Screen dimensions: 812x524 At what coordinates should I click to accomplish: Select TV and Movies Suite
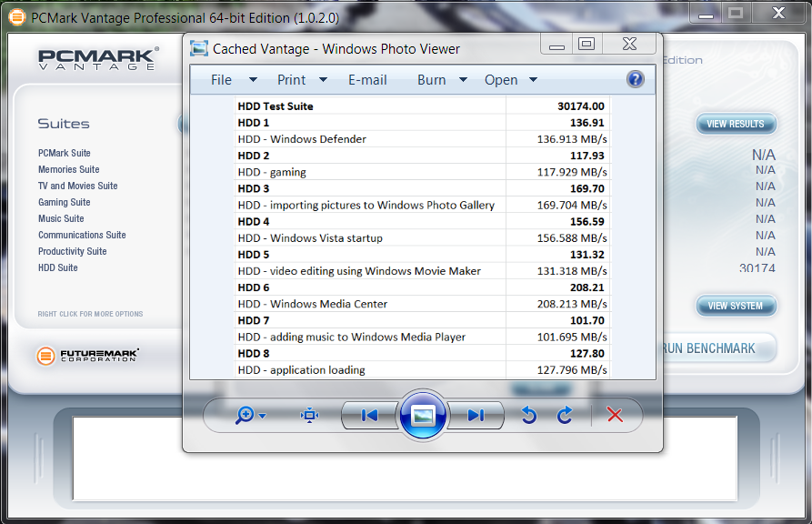tap(77, 186)
